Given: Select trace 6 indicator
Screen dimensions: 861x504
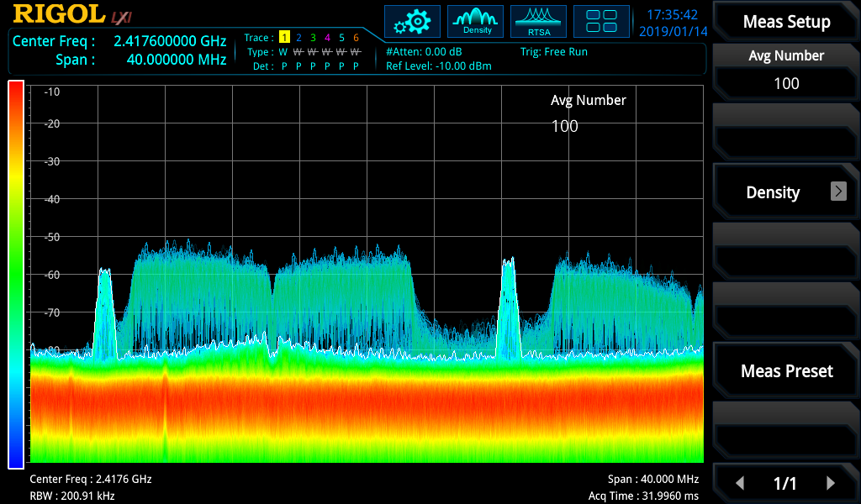Looking at the screenshot, I should point(356,37).
